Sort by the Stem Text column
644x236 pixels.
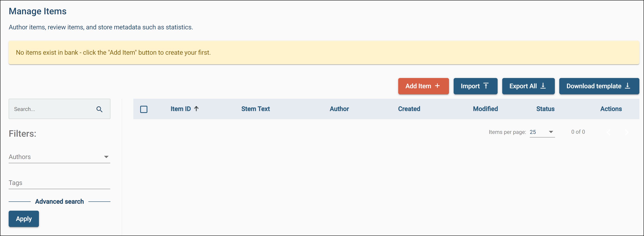coord(255,109)
